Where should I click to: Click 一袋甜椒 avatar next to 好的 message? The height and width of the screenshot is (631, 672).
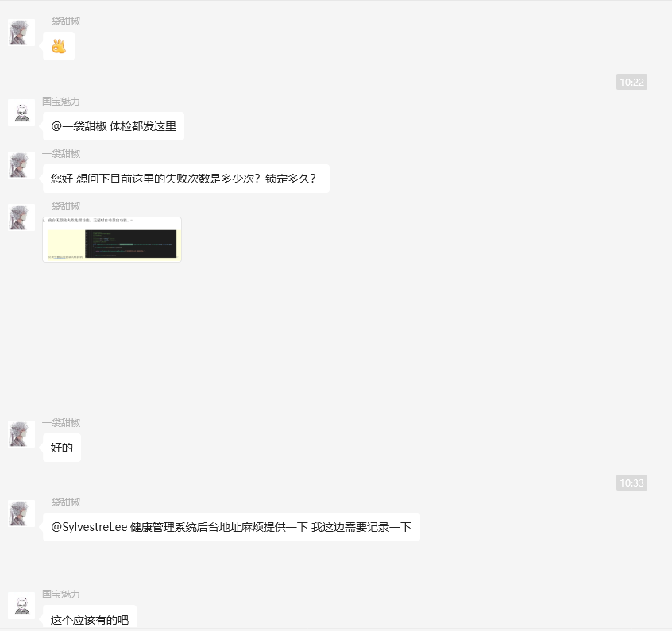[x=21, y=434]
